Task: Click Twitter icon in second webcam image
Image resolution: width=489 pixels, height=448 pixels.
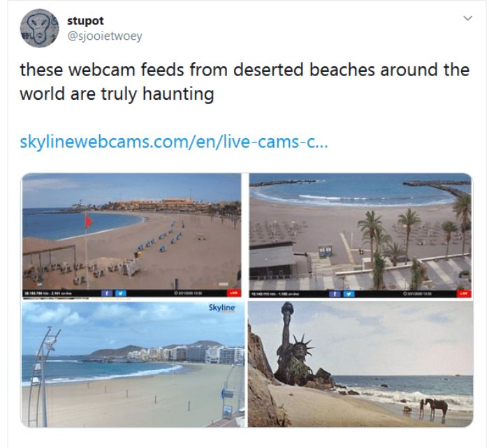Action: point(349,294)
